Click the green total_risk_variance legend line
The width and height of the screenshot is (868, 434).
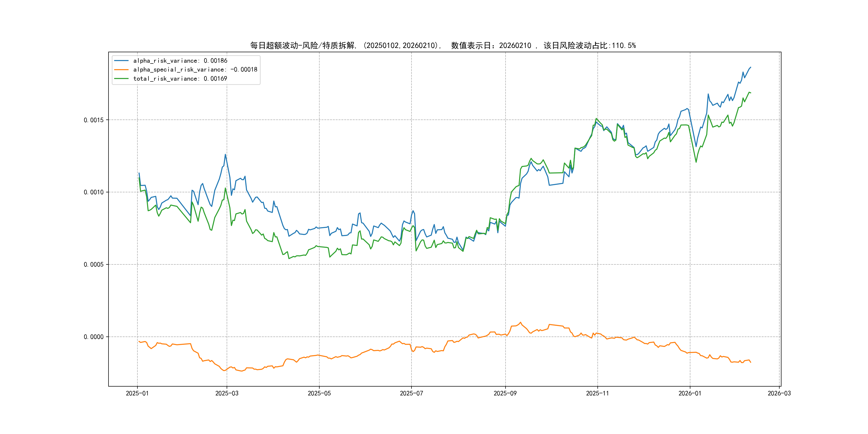[121, 78]
